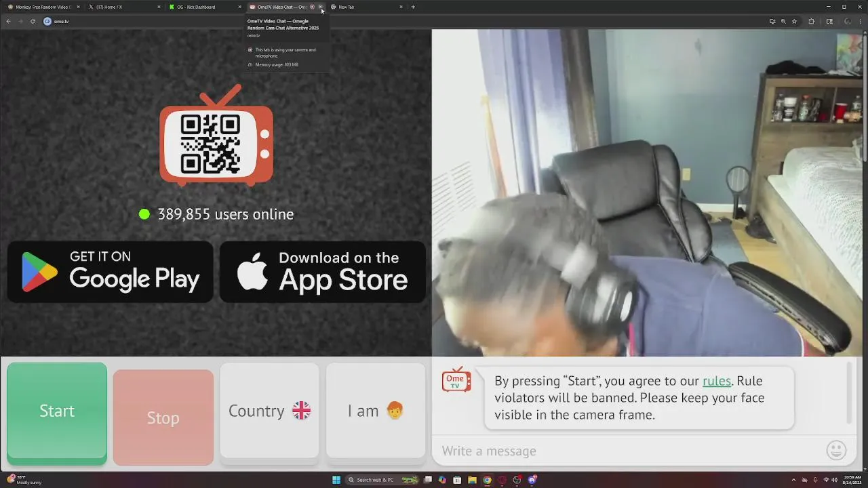
Task: Click the zoom magnifier icon in address bar
Action: [783, 21]
